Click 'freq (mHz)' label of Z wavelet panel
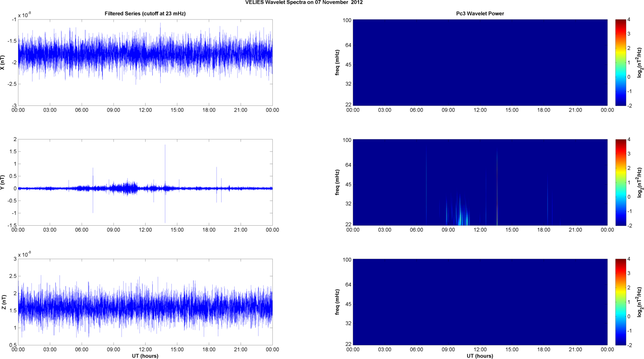Image resolution: width=644 pixels, height=359 pixels. tap(338, 302)
